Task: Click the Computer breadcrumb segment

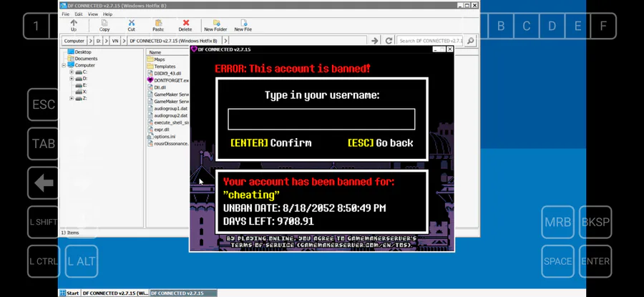Action: click(x=74, y=41)
